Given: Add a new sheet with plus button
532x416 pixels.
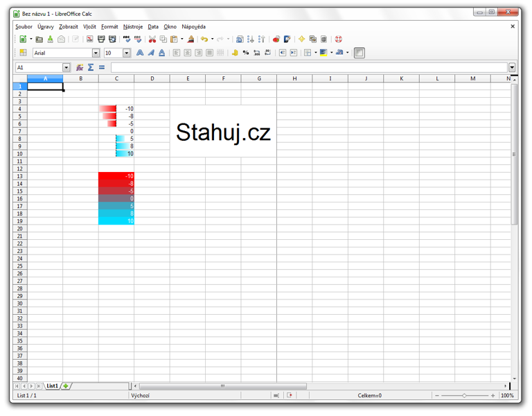Looking at the screenshot, I should (x=66, y=385).
